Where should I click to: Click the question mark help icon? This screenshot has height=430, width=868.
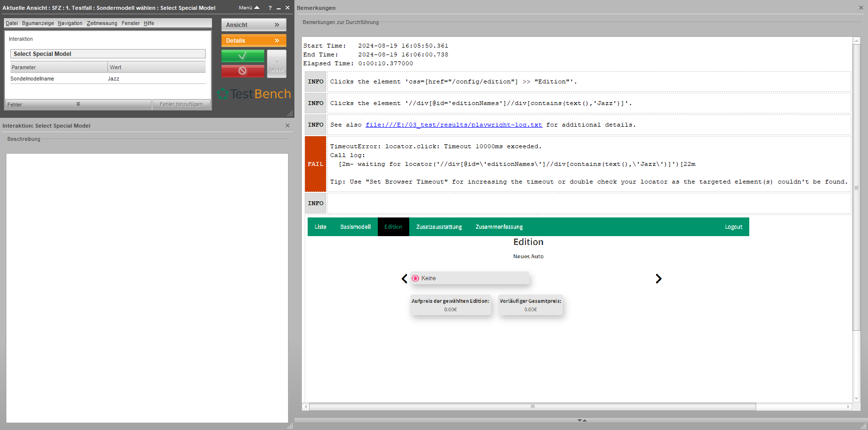point(270,8)
